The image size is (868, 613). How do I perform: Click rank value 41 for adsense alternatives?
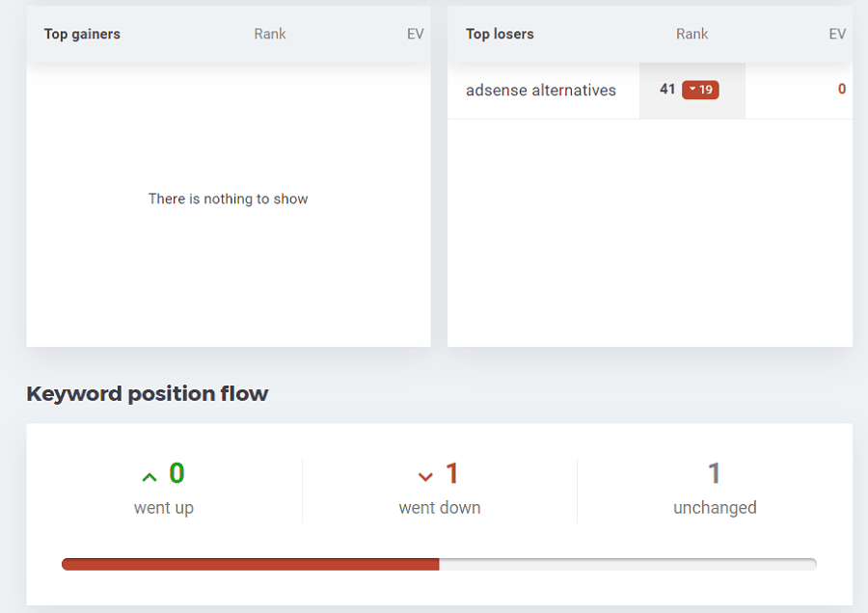667,89
